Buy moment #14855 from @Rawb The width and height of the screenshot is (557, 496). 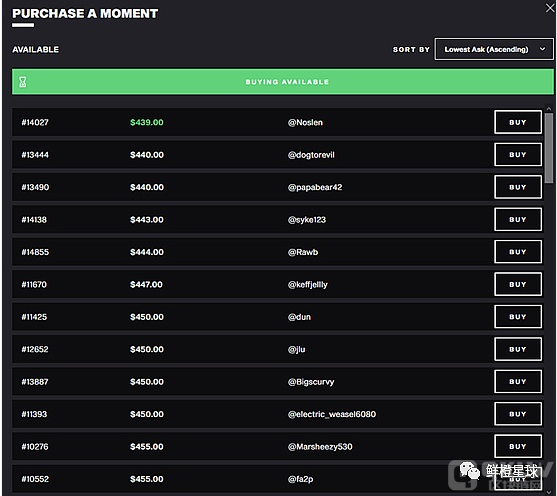click(x=518, y=252)
